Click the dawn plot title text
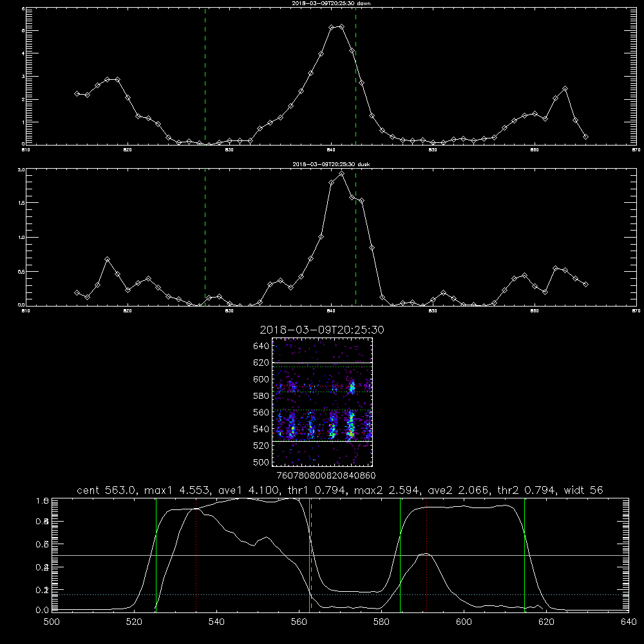The height and width of the screenshot is (644, 644). [331, 3]
